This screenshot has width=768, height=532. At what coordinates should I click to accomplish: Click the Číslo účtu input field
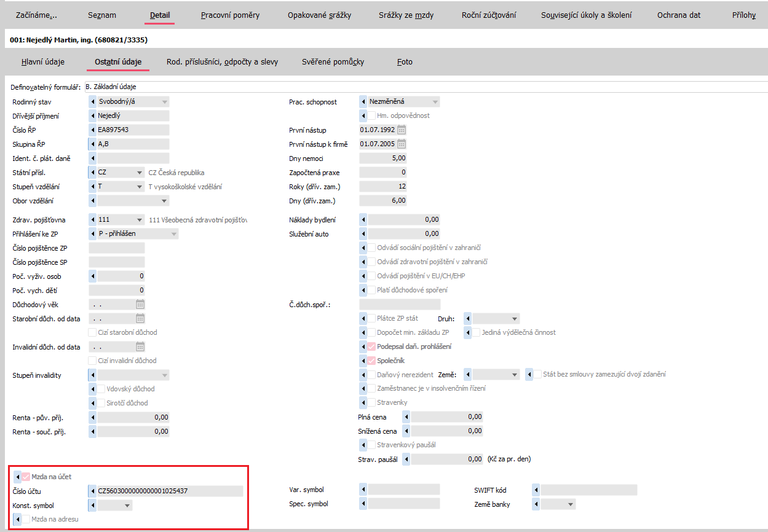[x=169, y=491]
